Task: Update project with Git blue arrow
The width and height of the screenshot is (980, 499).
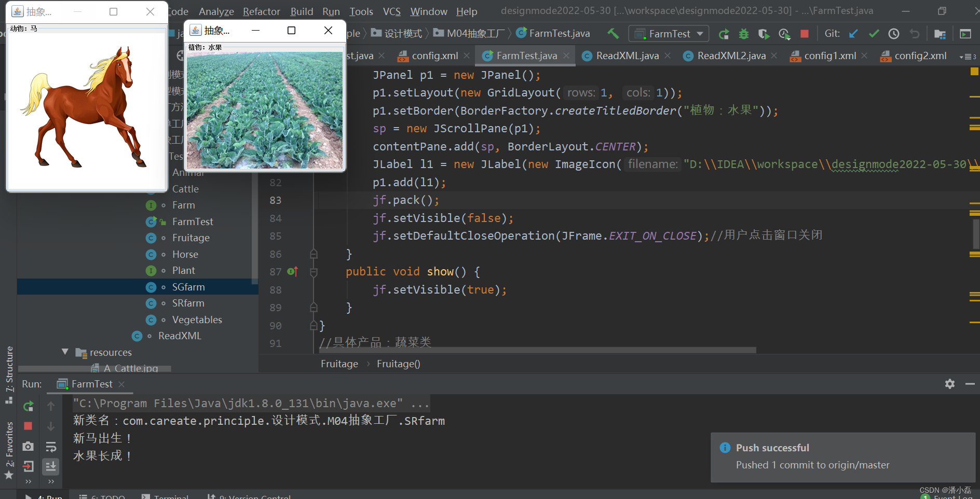Action: coord(853,34)
